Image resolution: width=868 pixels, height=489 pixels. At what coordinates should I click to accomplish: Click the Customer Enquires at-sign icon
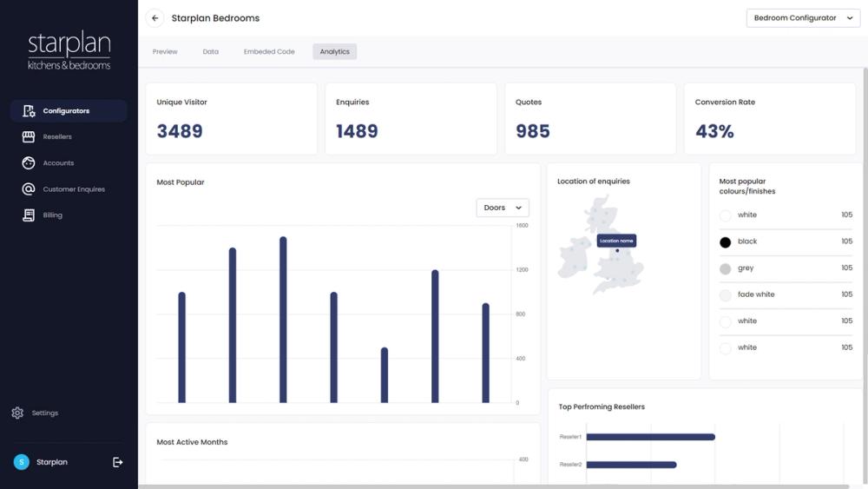[29, 188]
